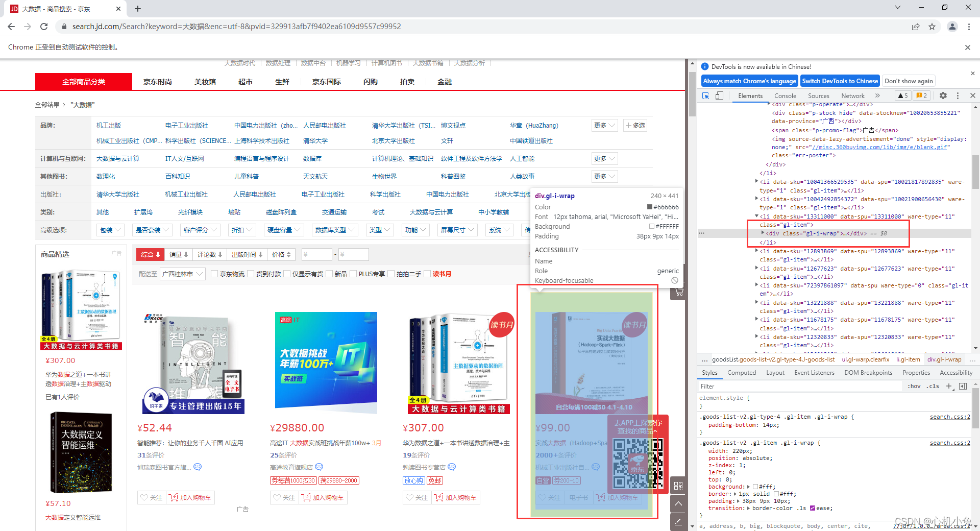Image resolution: width=980 pixels, height=531 pixels.
Task: Check the 拍拍二手 filter checkbox
Action: coord(391,274)
